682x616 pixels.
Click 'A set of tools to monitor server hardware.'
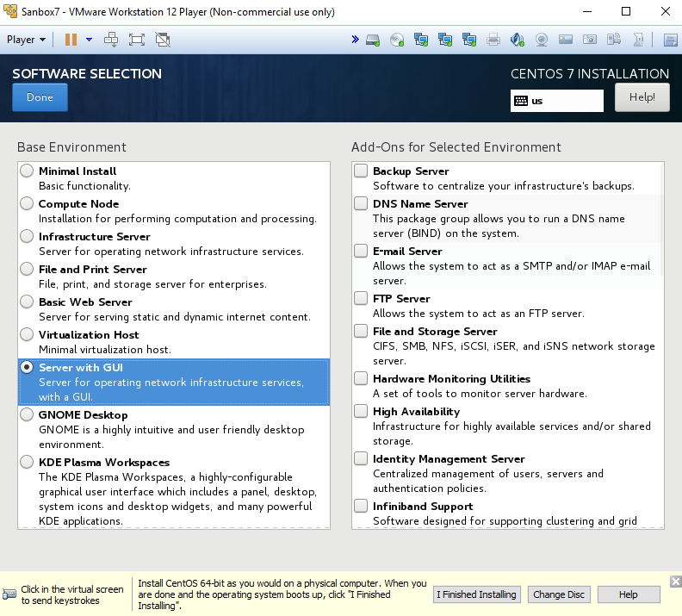click(x=480, y=393)
